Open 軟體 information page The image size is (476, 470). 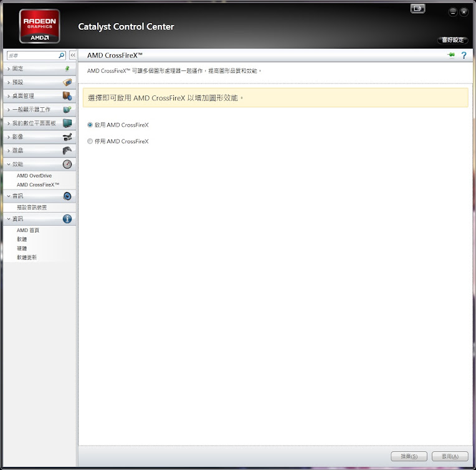pyautogui.click(x=22, y=239)
